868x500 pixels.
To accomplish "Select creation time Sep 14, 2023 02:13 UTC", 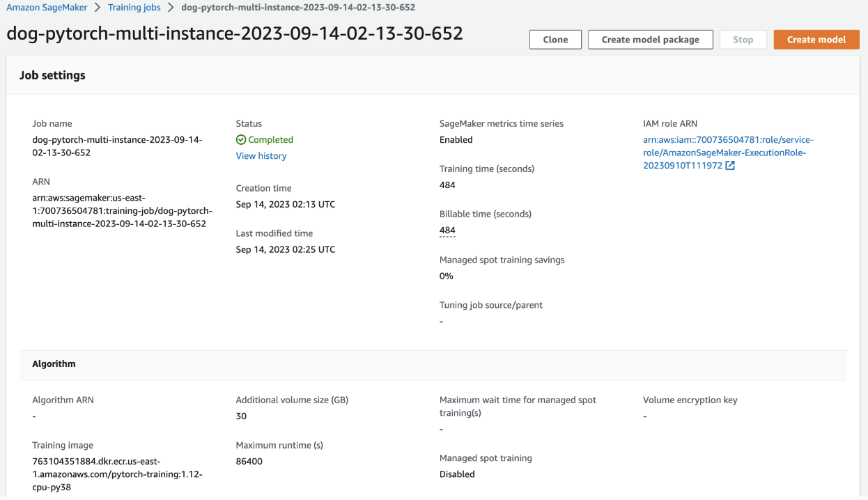I will pyautogui.click(x=286, y=205).
